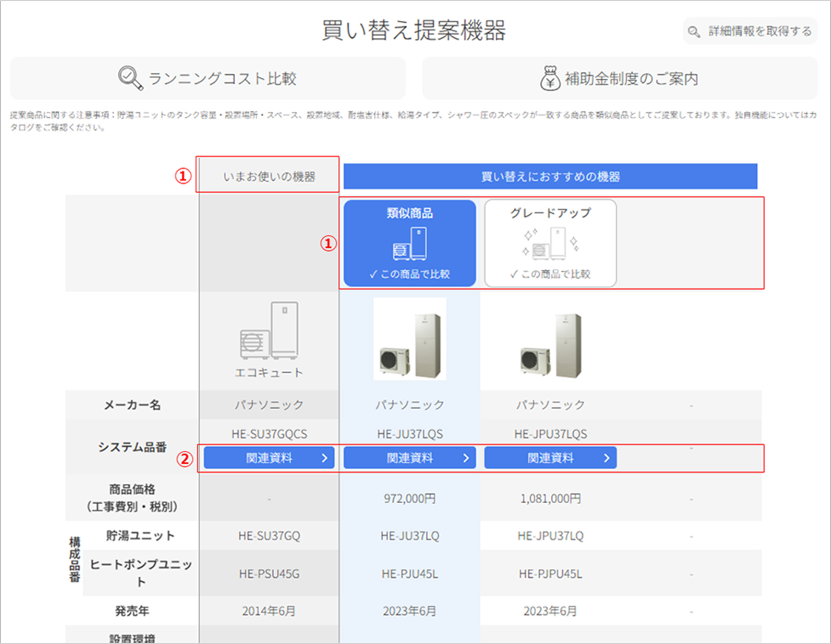The width and height of the screenshot is (831, 644).
Task: Click the いまお使いの機器 column header
Action: click(269, 176)
